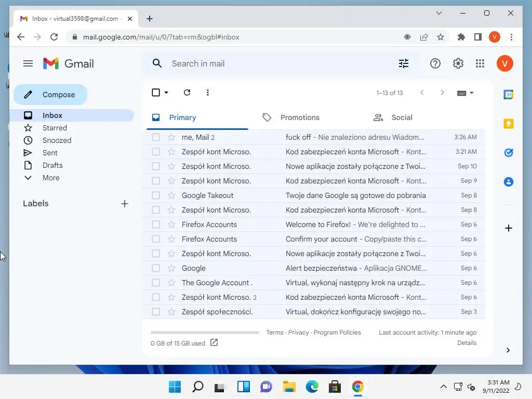
Task: Open account activity Details link
Action: [x=467, y=343]
